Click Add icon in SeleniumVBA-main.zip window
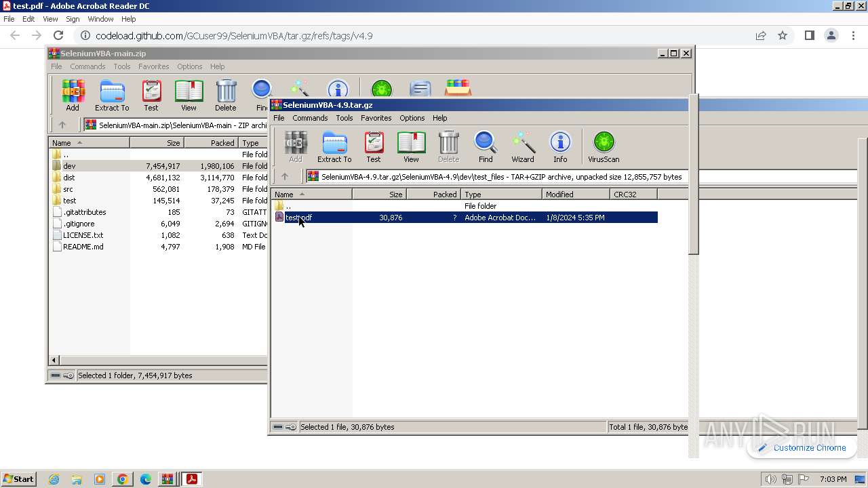Screen dimensions: 868x488 73,96
